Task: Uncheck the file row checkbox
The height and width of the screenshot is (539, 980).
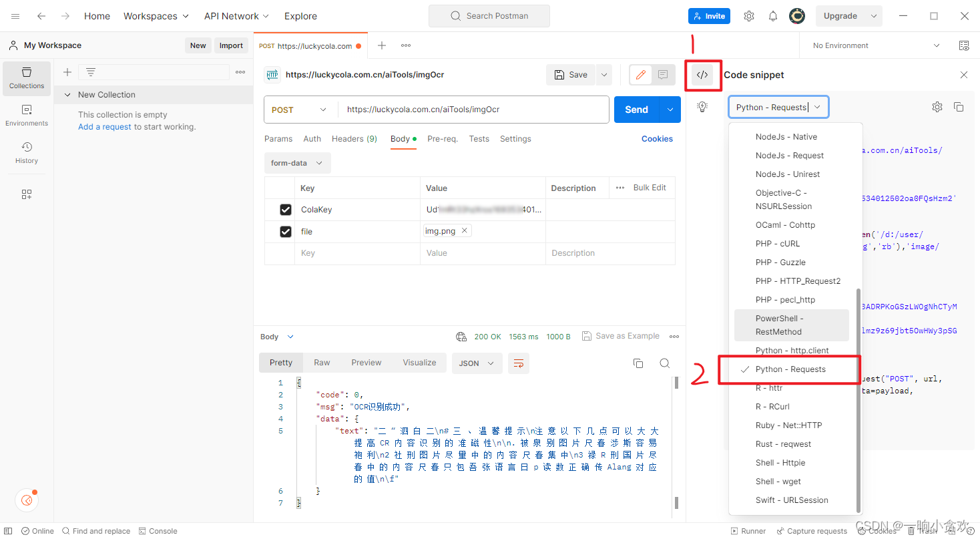Action: coord(286,232)
